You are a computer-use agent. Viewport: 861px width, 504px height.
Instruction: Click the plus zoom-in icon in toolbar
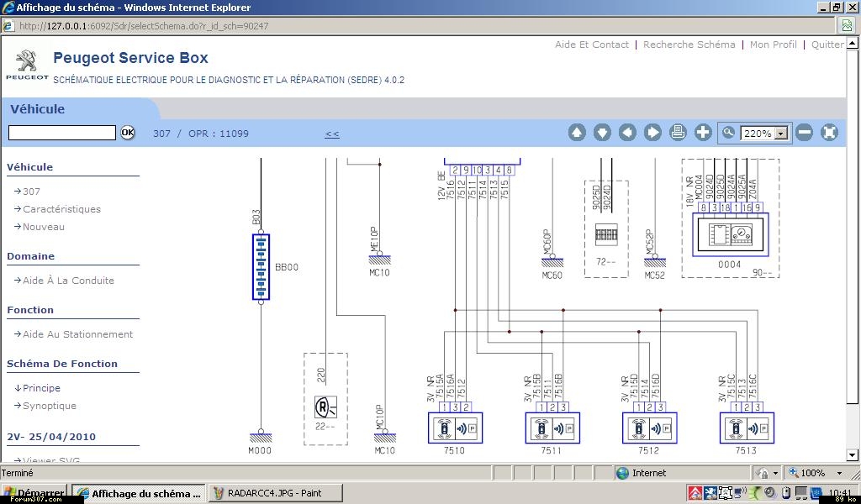click(704, 133)
